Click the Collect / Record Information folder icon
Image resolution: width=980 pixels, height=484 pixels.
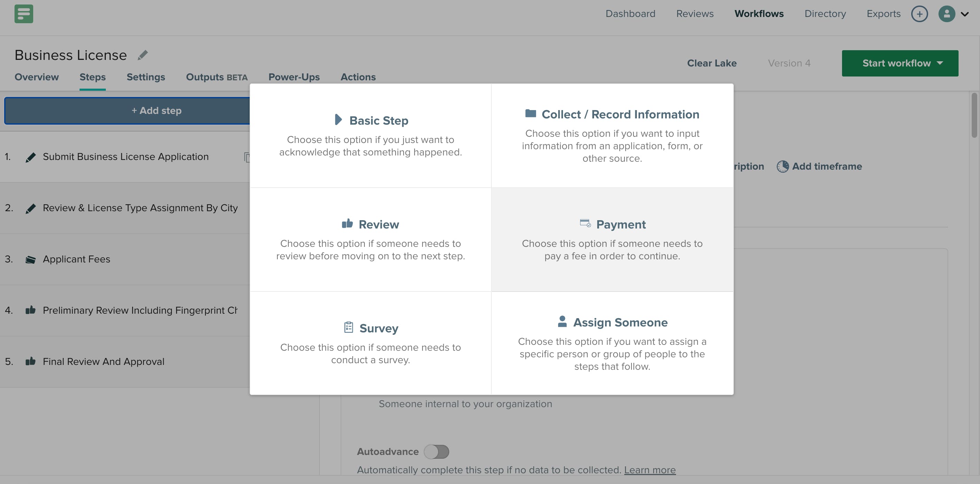pos(530,114)
